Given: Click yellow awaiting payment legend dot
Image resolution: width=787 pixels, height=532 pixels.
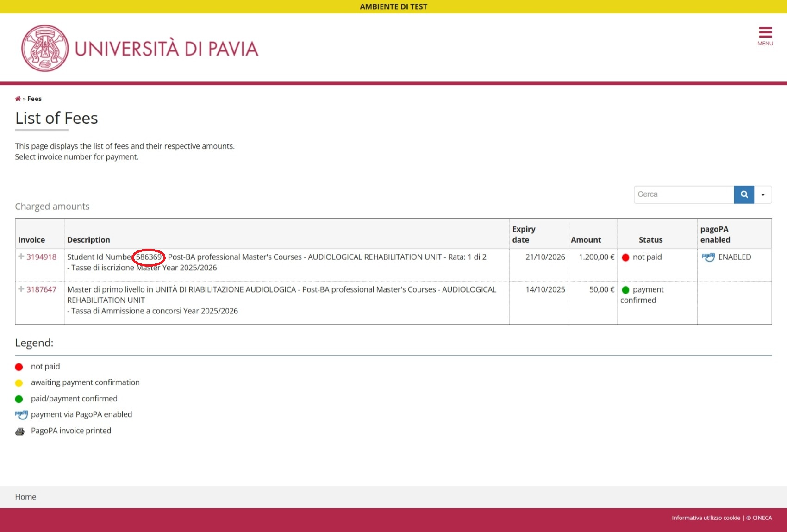Looking at the screenshot, I should pyautogui.click(x=19, y=383).
